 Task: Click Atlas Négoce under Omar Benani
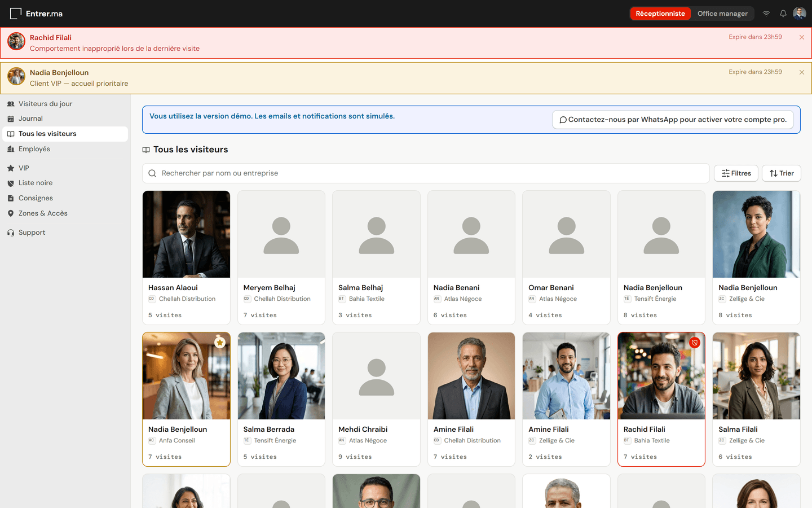pyautogui.click(x=558, y=299)
